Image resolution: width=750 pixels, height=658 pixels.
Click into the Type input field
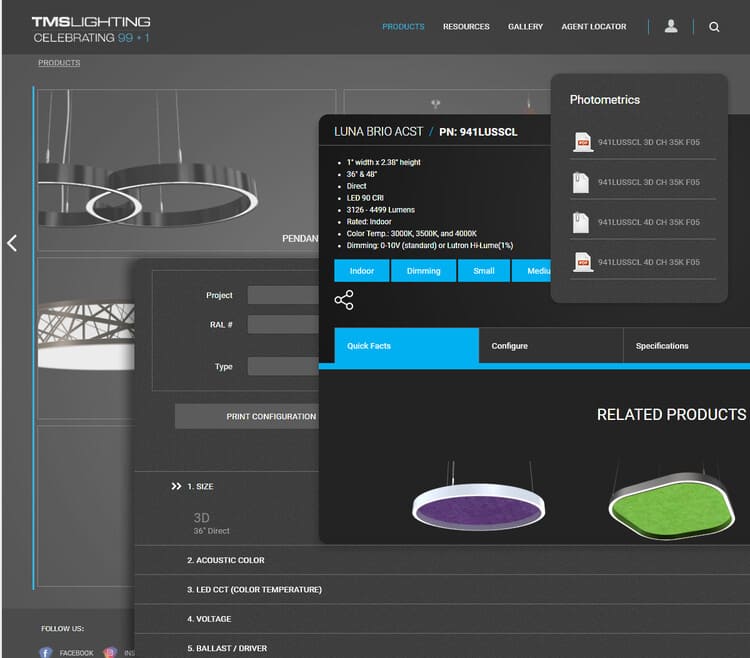pos(283,366)
